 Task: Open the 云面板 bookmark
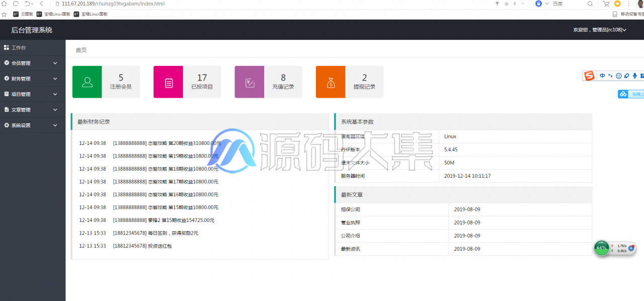(23, 14)
